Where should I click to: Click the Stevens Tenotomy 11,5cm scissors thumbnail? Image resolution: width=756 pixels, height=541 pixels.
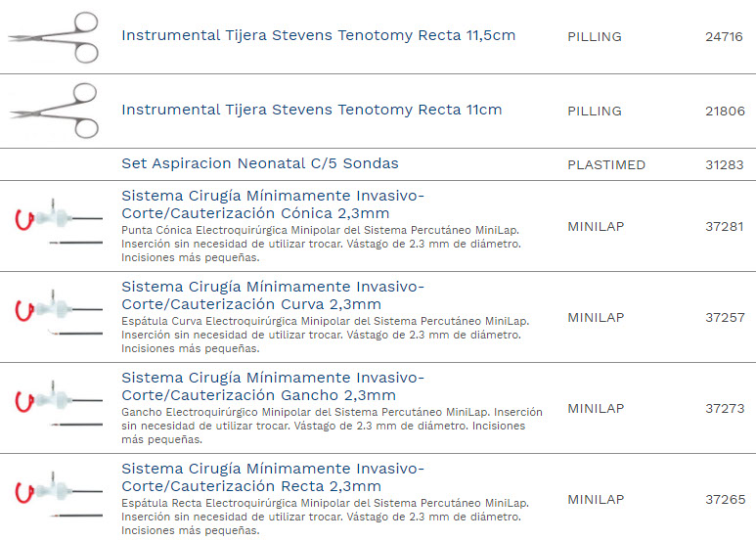[x=55, y=37]
